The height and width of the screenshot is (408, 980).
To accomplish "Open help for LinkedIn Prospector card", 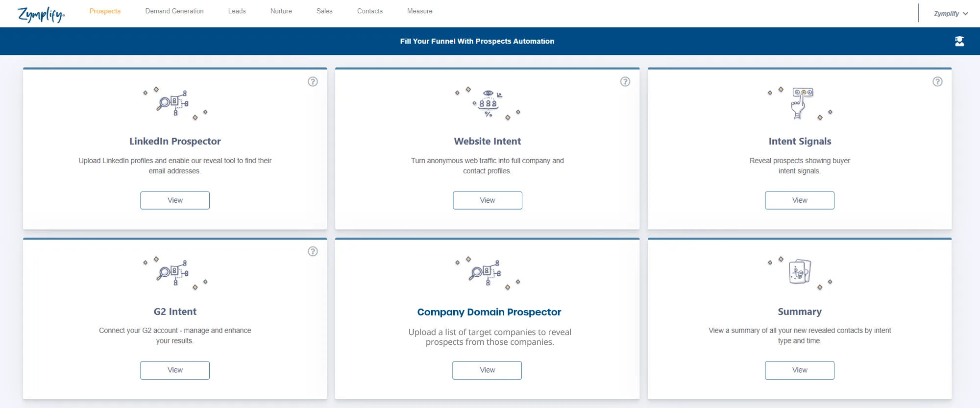I will [x=313, y=82].
